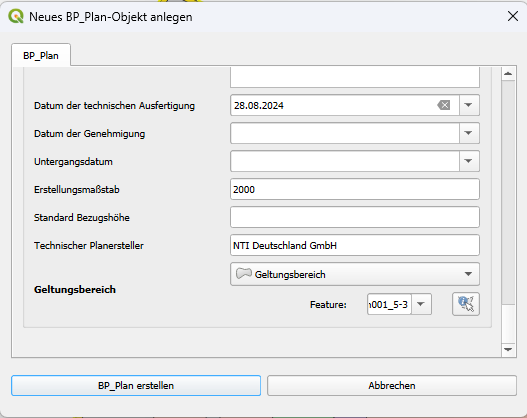Click the QGIS logo in title bar
This screenshot has width=527, height=418.
(16, 16)
